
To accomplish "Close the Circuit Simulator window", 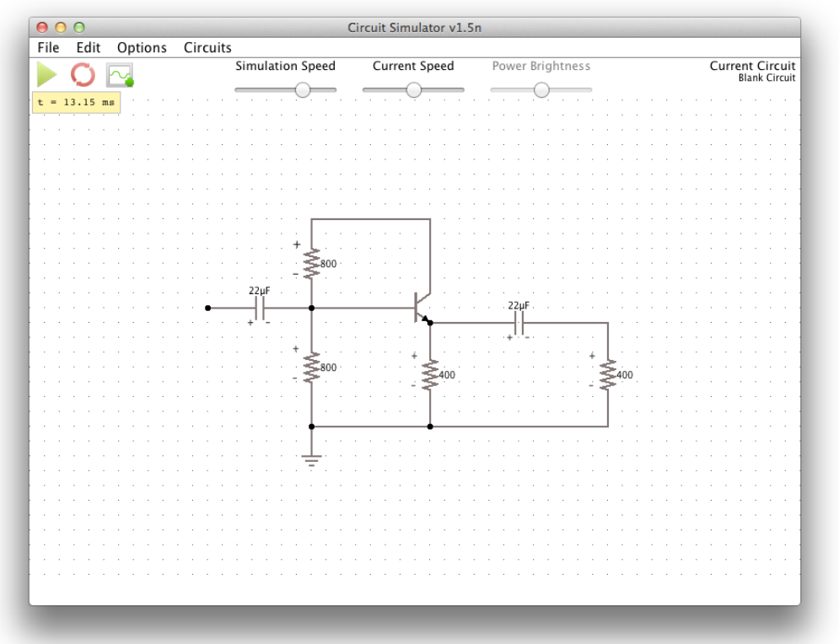I will click(x=41, y=27).
